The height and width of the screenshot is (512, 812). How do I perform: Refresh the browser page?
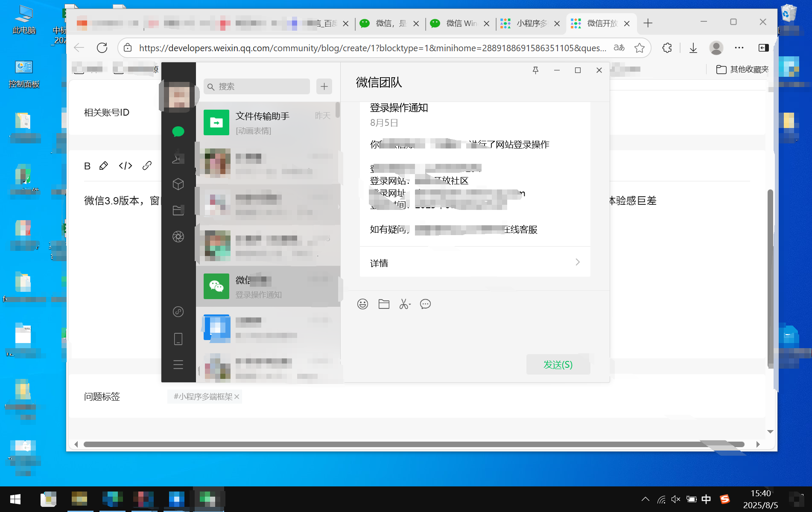pyautogui.click(x=102, y=48)
